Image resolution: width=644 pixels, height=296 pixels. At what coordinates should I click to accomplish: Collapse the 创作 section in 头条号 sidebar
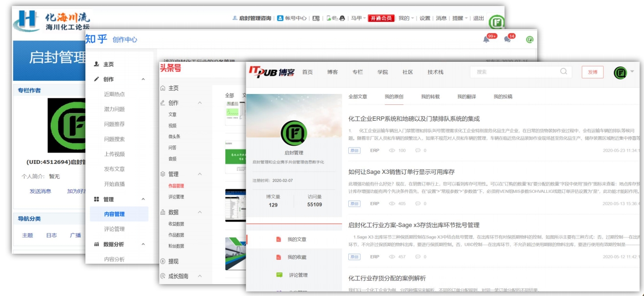coord(199,103)
